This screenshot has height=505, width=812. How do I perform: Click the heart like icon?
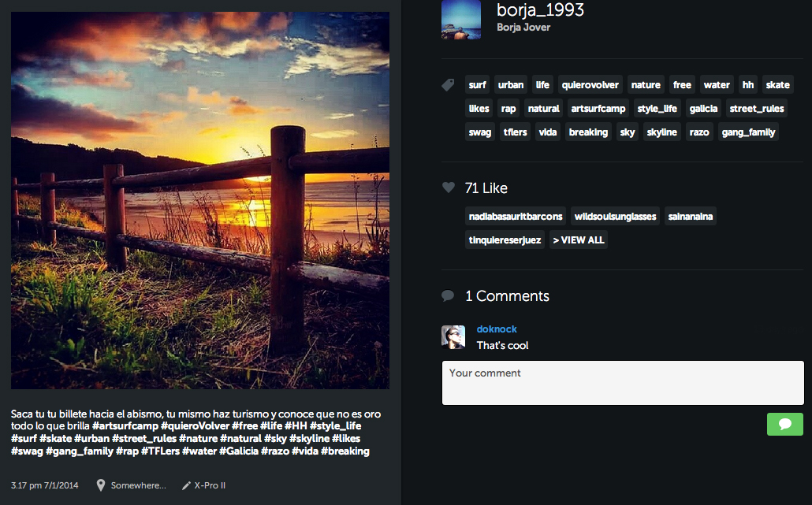click(x=449, y=188)
